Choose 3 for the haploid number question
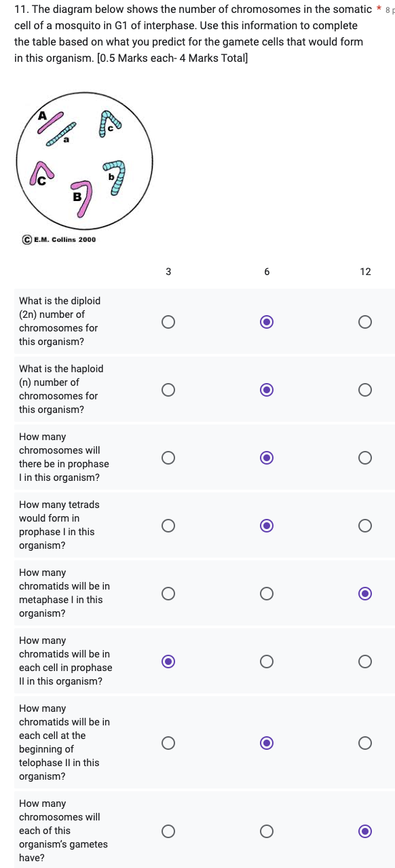 pyautogui.click(x=168, y=389)
